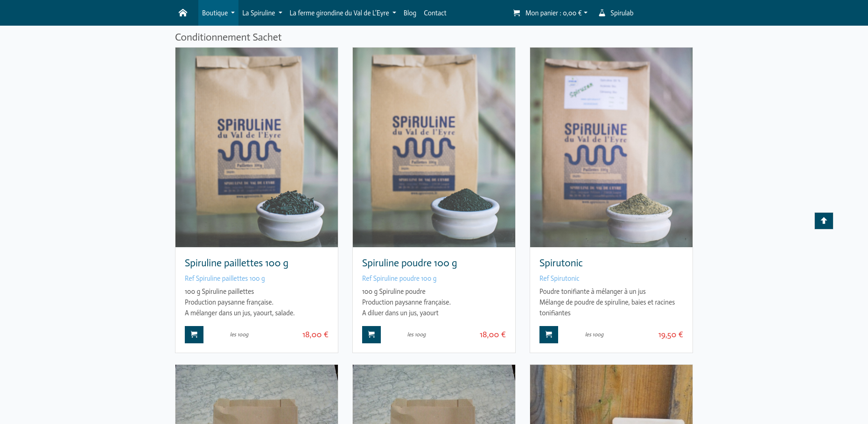Open the shopping cart icon next to Mon panier
This screenshot has width=868, height=424.
[516, 13]
